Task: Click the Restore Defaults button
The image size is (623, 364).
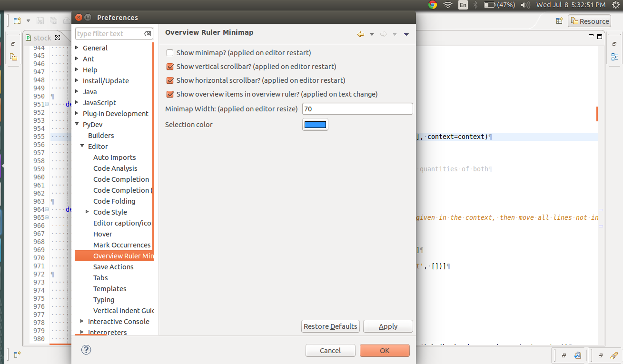Action: click(330, 326)
